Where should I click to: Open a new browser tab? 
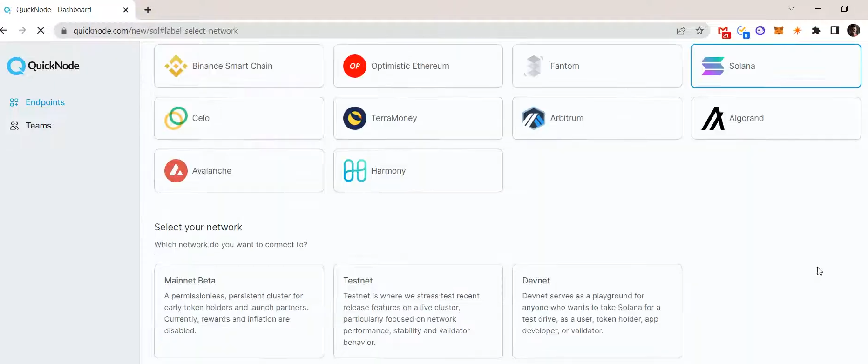tap(148, 10)
